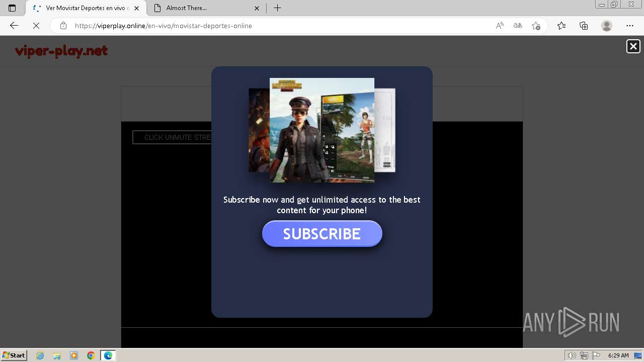The image size is (644, 362).
Task: View site information via the lock icon
Action: pyautogui.click(x=63, y=26)
